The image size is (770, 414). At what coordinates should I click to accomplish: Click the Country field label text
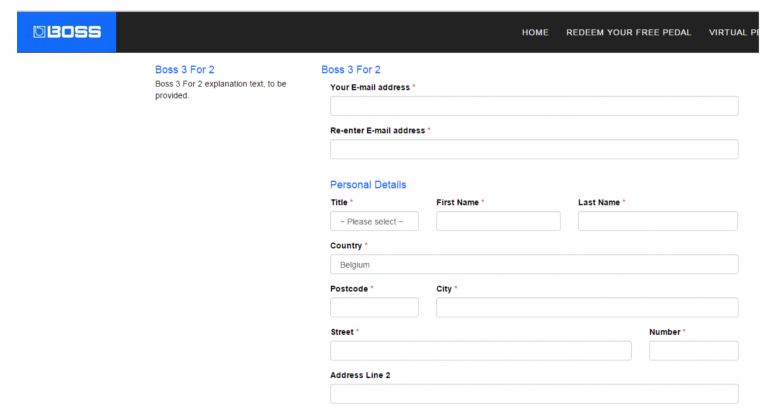(x=346, y=245)
